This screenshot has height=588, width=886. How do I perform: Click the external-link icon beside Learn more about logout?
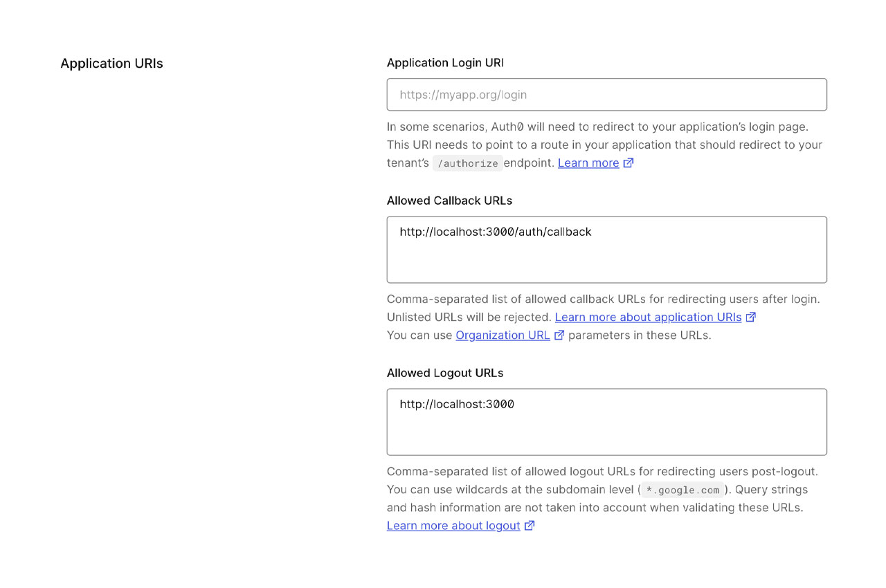pos(530,525)
